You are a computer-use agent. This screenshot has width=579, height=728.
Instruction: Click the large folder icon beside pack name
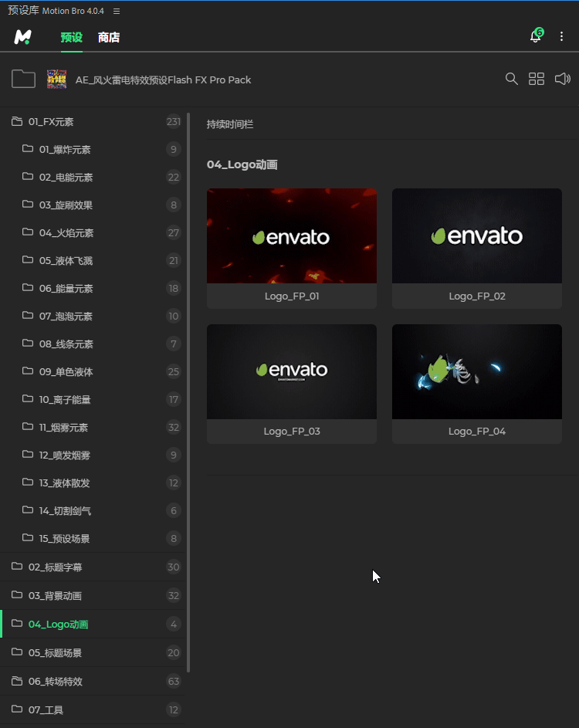pos(23,79)
